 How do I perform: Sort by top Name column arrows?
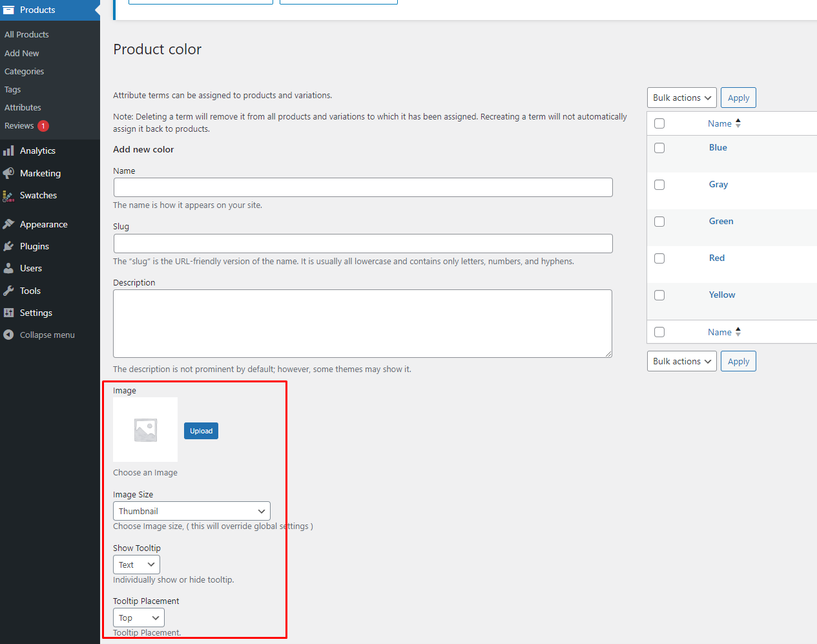(738, 123)
